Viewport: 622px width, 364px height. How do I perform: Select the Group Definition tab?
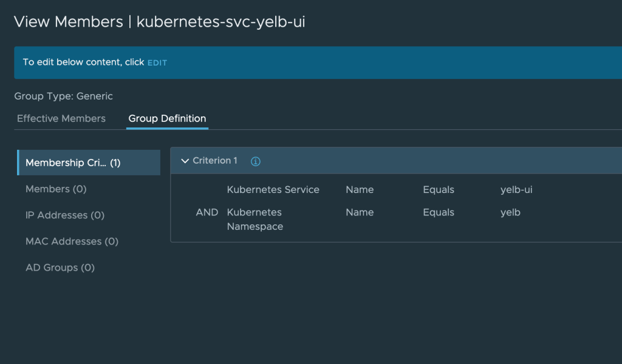pyautogui.click(x=167, y=118)
